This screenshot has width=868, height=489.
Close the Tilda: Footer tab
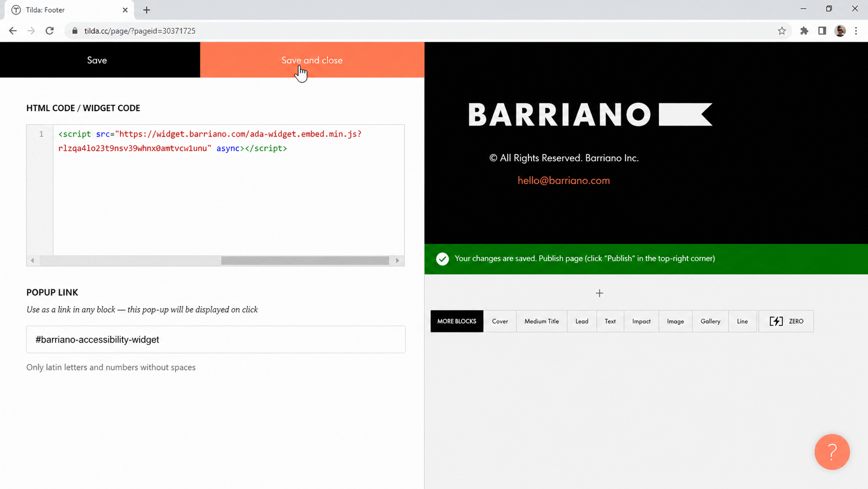point(125,10)
